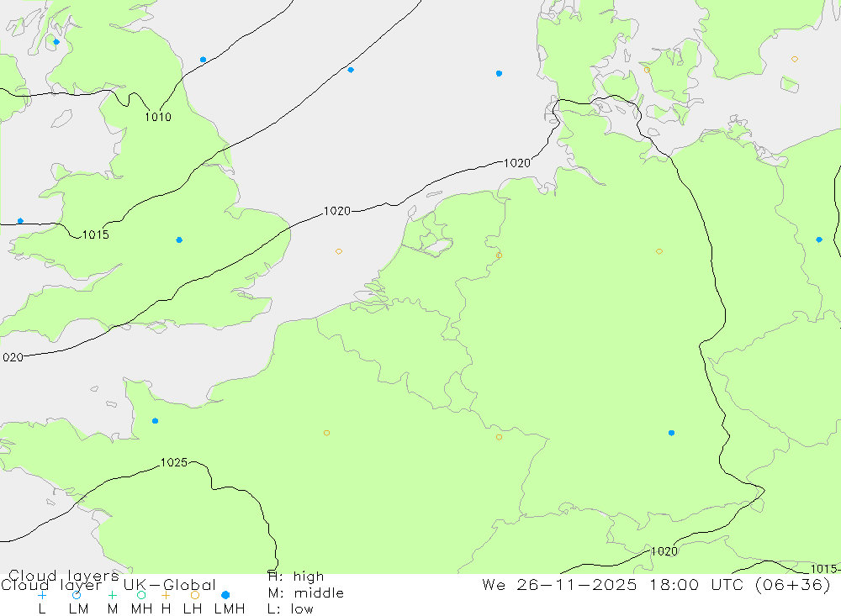
Task: Click the green plus M legend symbol
Action: (112, 595)
